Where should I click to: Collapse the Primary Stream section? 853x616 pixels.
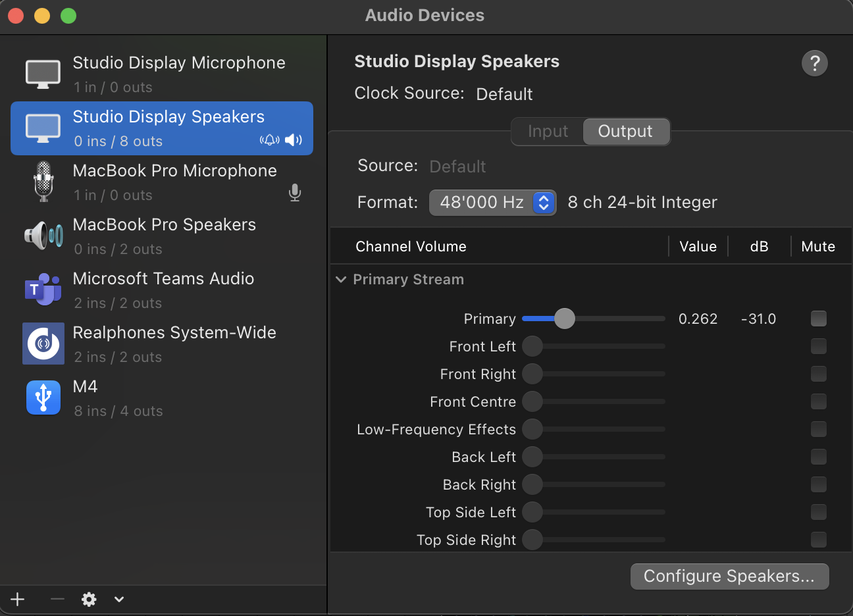[x=341, y=280]
